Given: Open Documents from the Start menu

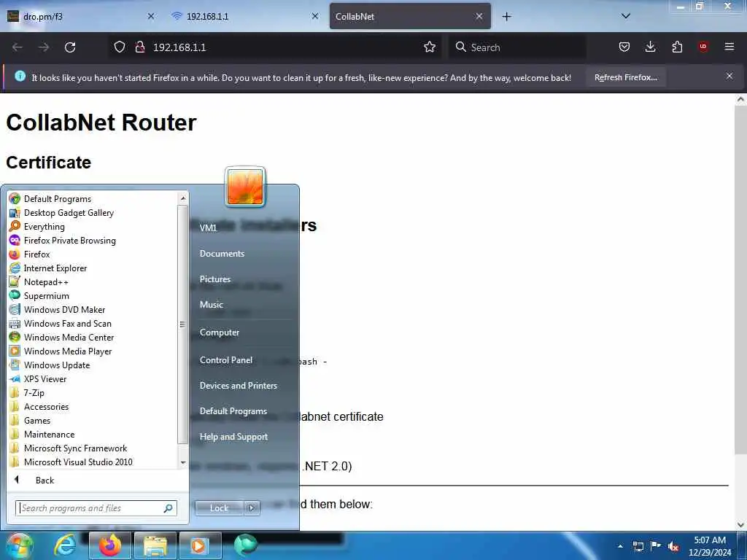Looking at the screenshot, I should 222,253.
